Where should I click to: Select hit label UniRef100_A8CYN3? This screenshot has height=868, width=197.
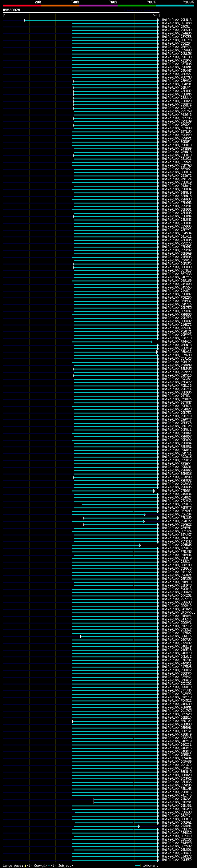point(176,78)
